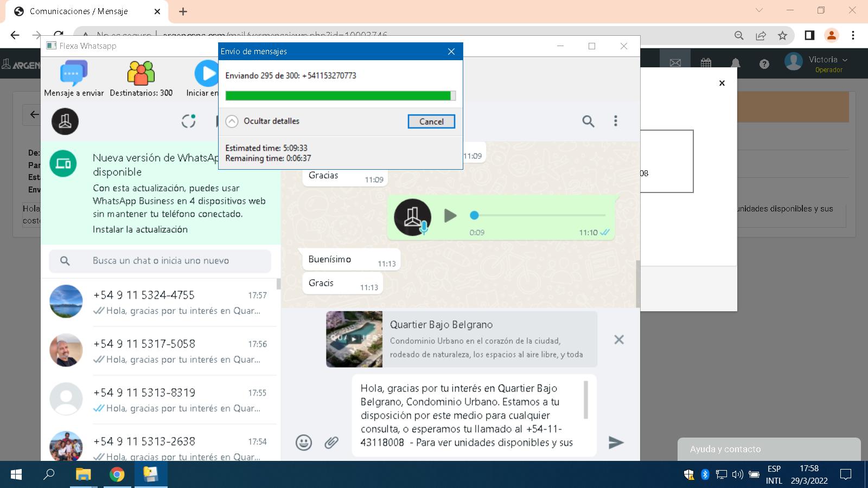This screenshot has width=868, height=488.
Task: Send the message with the arrow icon
Action: [x=616, y=442]
